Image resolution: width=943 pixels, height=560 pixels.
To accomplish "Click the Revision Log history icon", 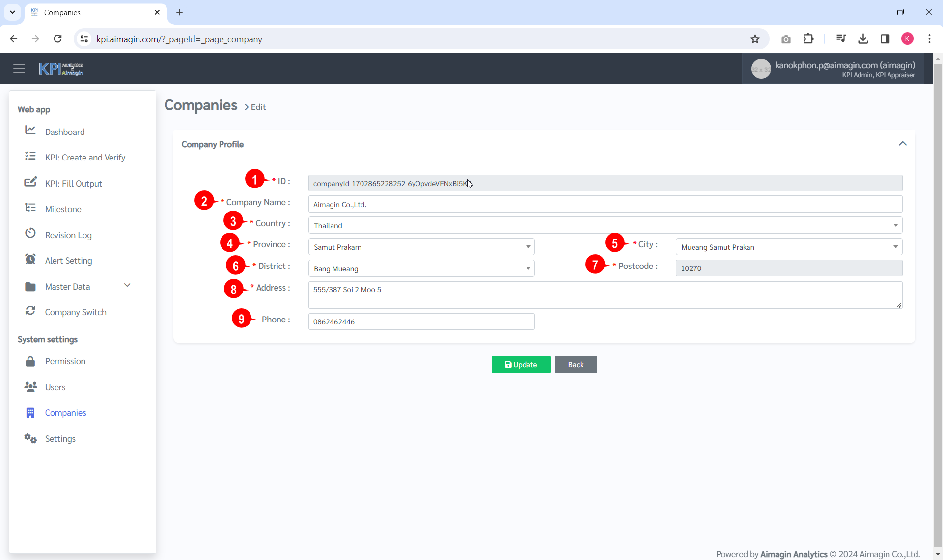I will 30,233.
